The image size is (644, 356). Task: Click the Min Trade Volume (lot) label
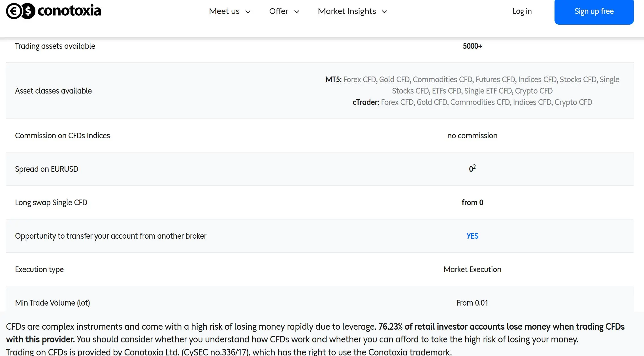[x=52, y=303]
